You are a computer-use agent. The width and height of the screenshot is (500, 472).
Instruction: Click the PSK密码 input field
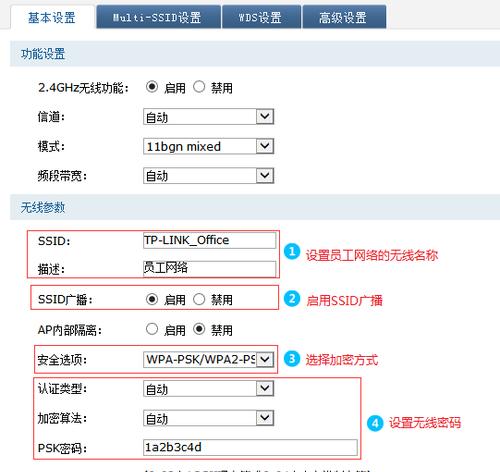pos(250,447)
